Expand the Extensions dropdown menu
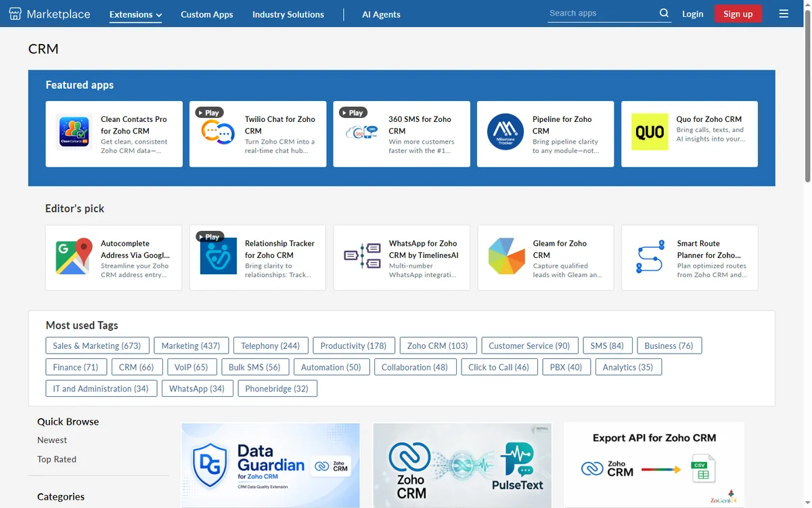This screenshot has height=508, width=812. (x=135, y=14)
